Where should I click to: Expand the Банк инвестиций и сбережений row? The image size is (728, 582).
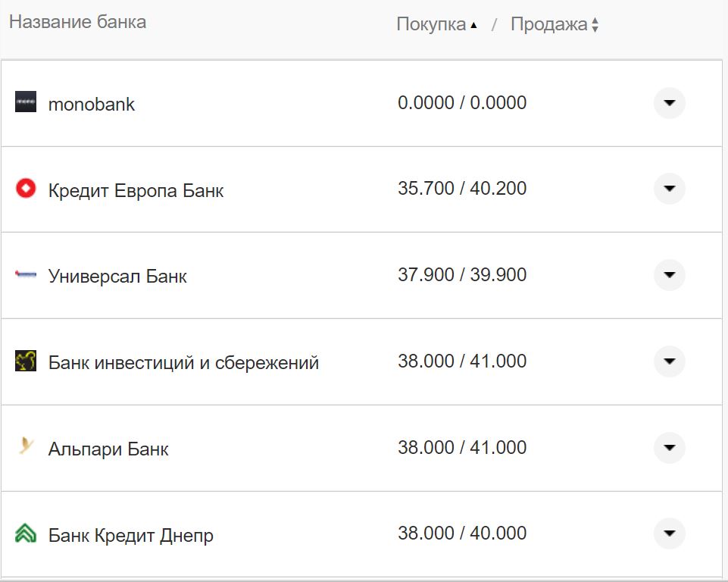[x=669, y=361]
